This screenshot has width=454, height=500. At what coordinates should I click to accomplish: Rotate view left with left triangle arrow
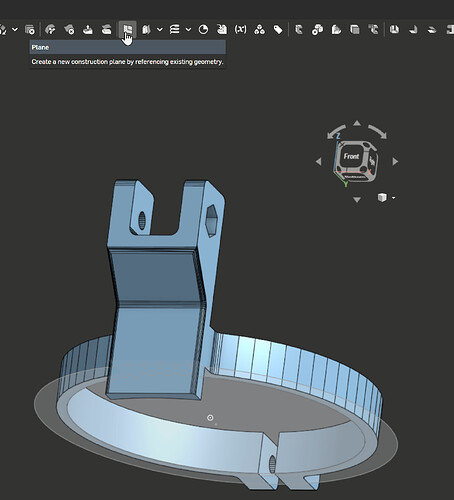[x=319, y=161]
